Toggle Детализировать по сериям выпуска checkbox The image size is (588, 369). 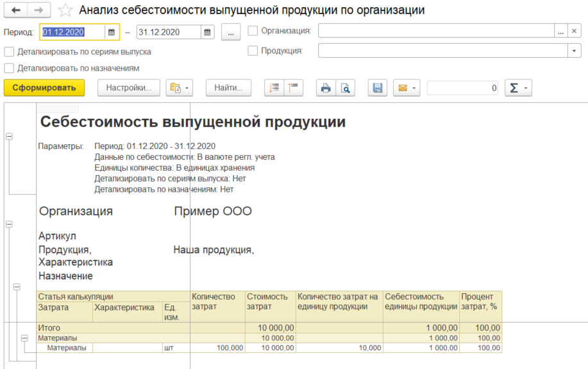tap(9, 52)
